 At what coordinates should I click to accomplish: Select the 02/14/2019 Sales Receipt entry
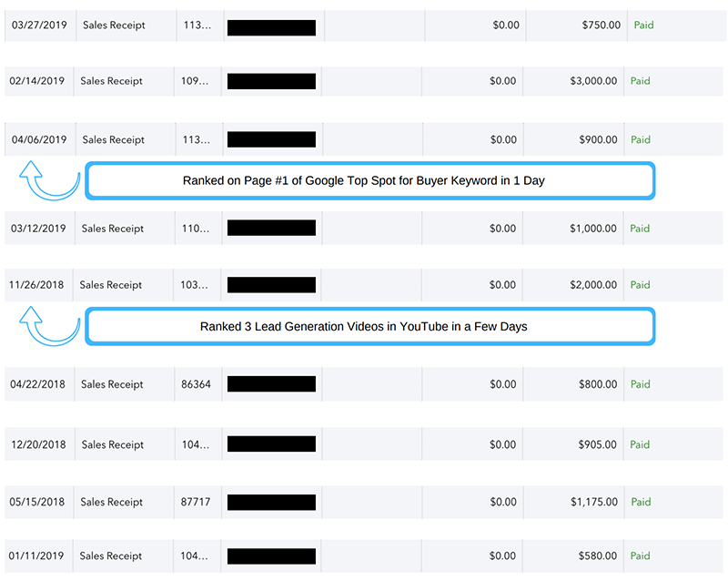point(111,81)
